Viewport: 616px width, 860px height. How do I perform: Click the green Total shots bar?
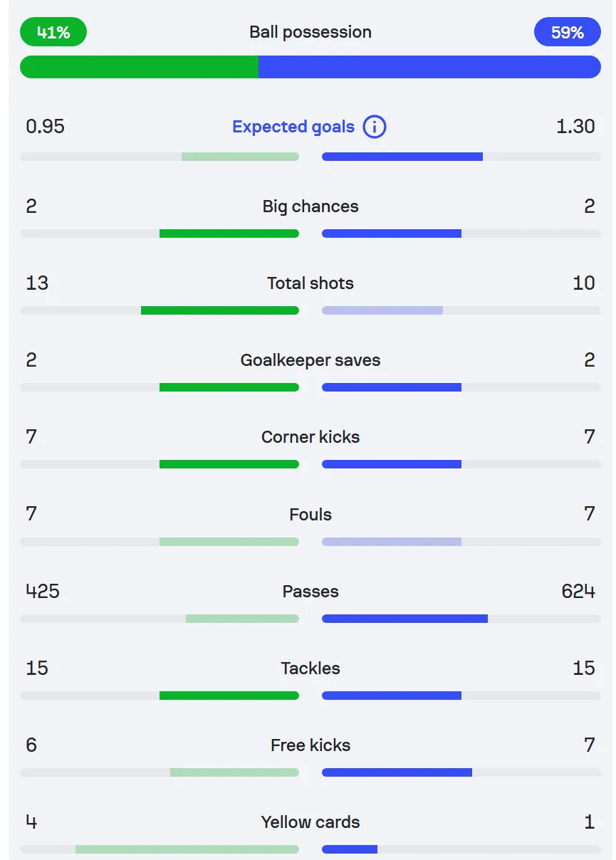[x=220, y=310]
